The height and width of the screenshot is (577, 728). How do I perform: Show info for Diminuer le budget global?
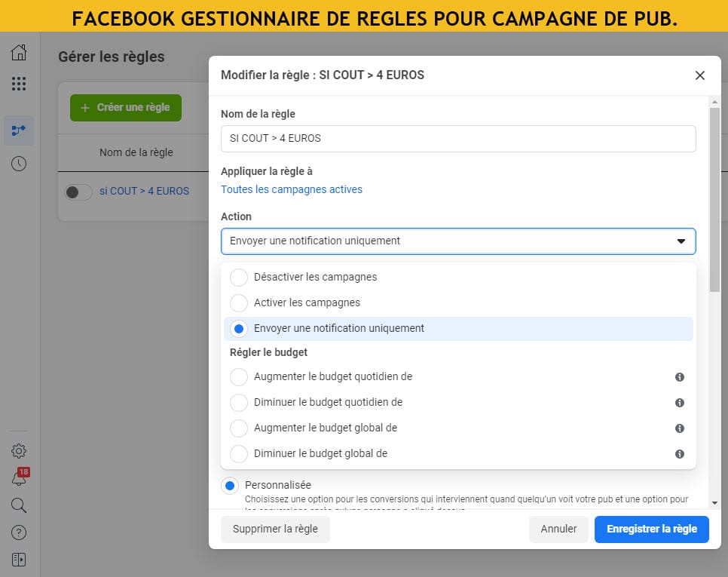[x=679, y=454]
